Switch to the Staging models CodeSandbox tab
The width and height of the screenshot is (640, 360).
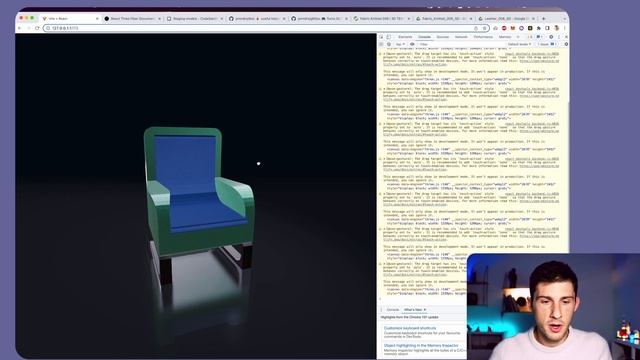coord(195,19)
